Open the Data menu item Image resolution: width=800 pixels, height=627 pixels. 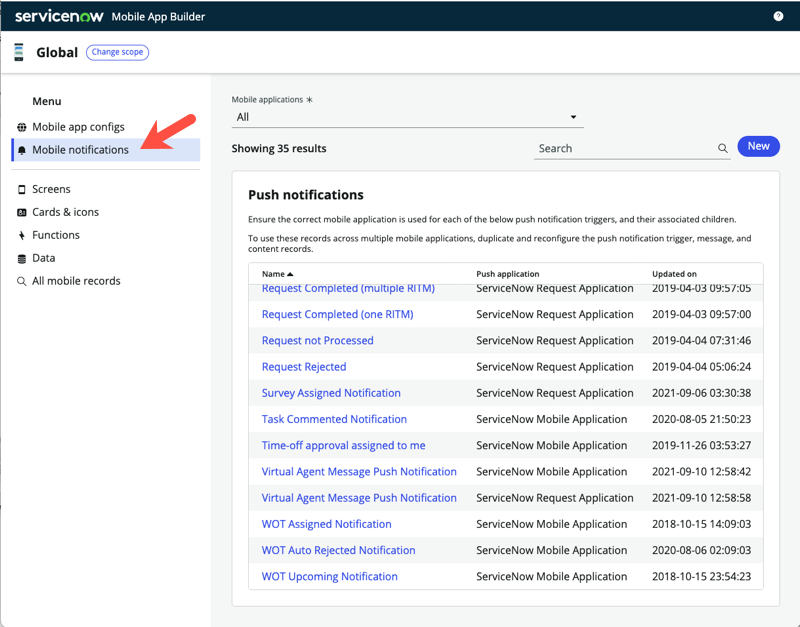pyautogui.click(x=43, y=258)
